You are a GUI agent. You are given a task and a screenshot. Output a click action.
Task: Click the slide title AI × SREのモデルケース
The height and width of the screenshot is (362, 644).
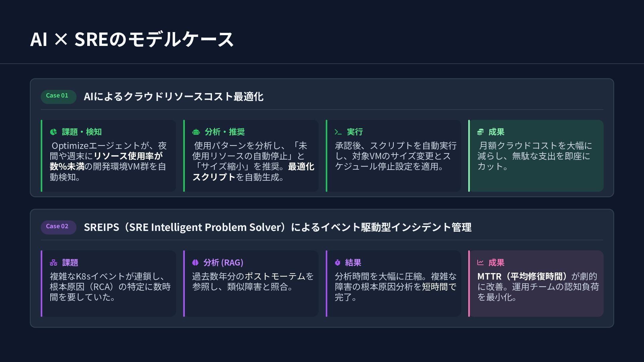tap(132, 39)
